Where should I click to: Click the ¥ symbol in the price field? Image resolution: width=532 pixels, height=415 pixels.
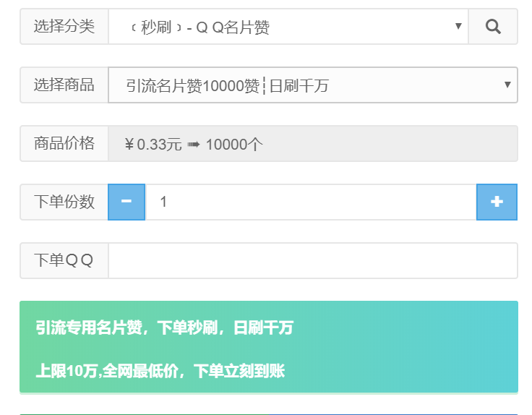pos(129,144)
